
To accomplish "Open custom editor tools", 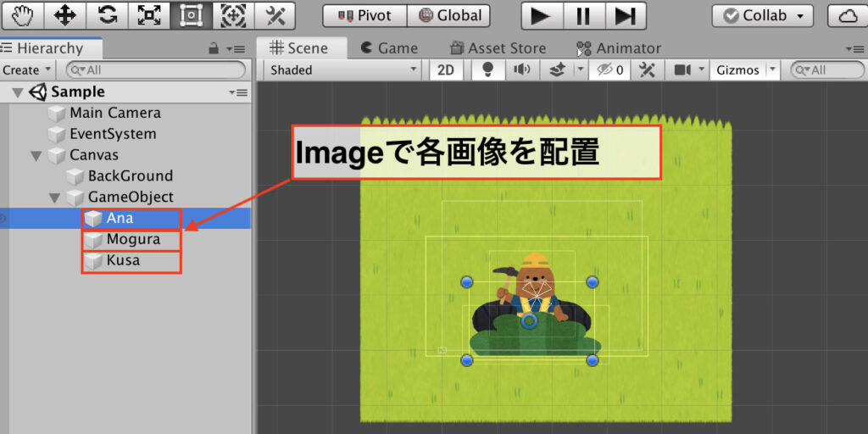I will [x=275, y=15].
